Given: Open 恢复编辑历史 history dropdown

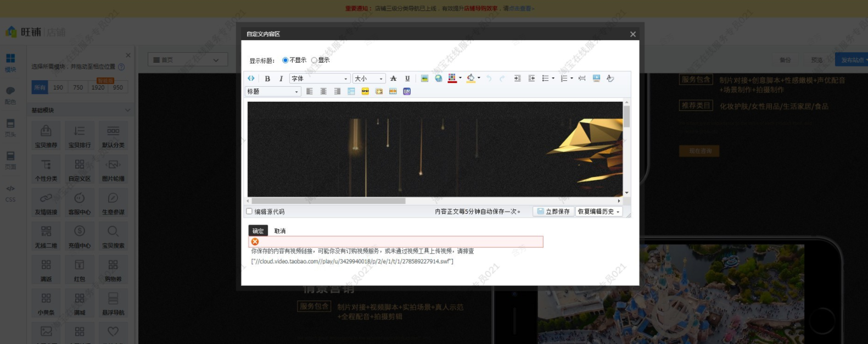Looking at the screenshot, I should click(599, 212).
